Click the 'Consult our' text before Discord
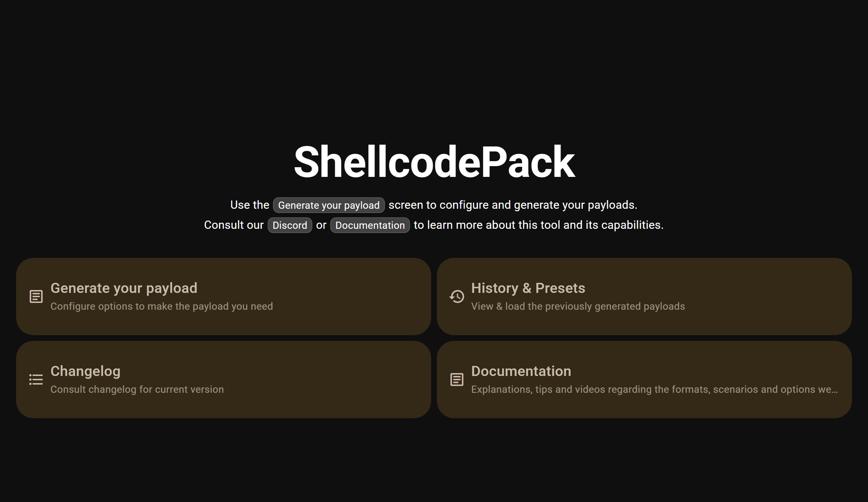The height and width of the screenshot is (502, 868). click(234, 225)
